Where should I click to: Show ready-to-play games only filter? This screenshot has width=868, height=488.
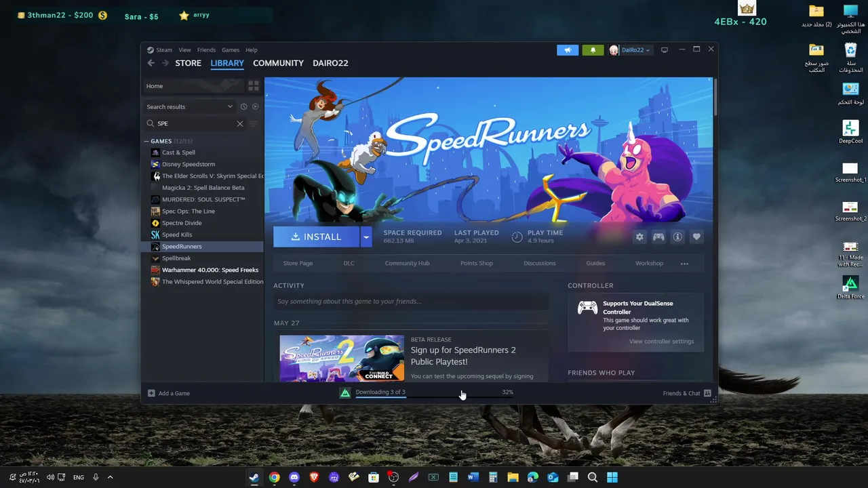point(256,106)
